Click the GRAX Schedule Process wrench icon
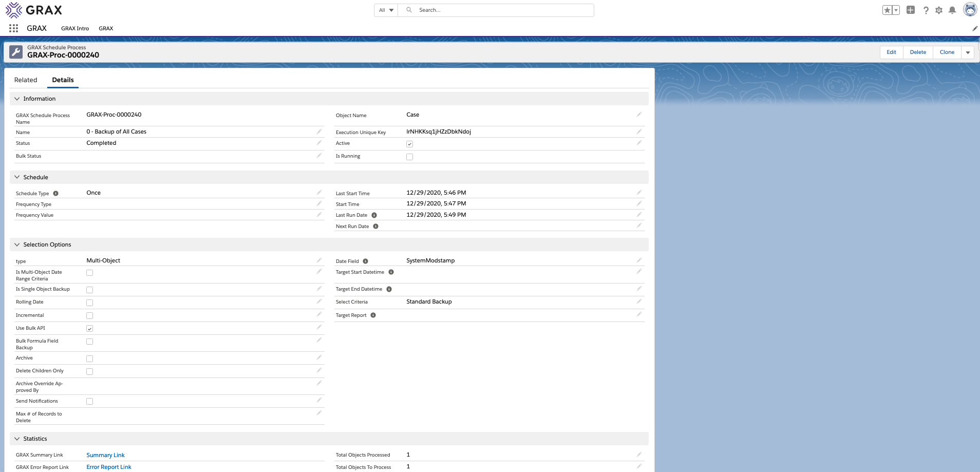The image size is (980, 472). coord(16,52)
